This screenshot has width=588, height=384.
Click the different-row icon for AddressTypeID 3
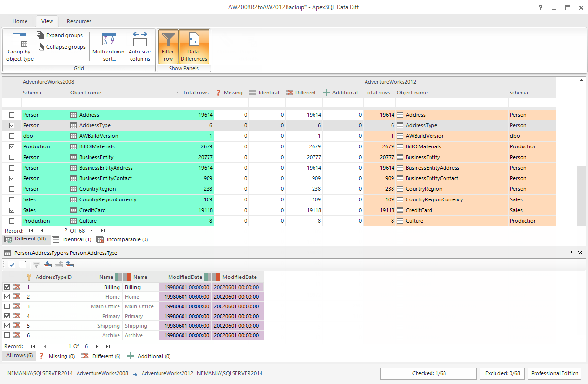pyautogui.click(x=17, y=306)
